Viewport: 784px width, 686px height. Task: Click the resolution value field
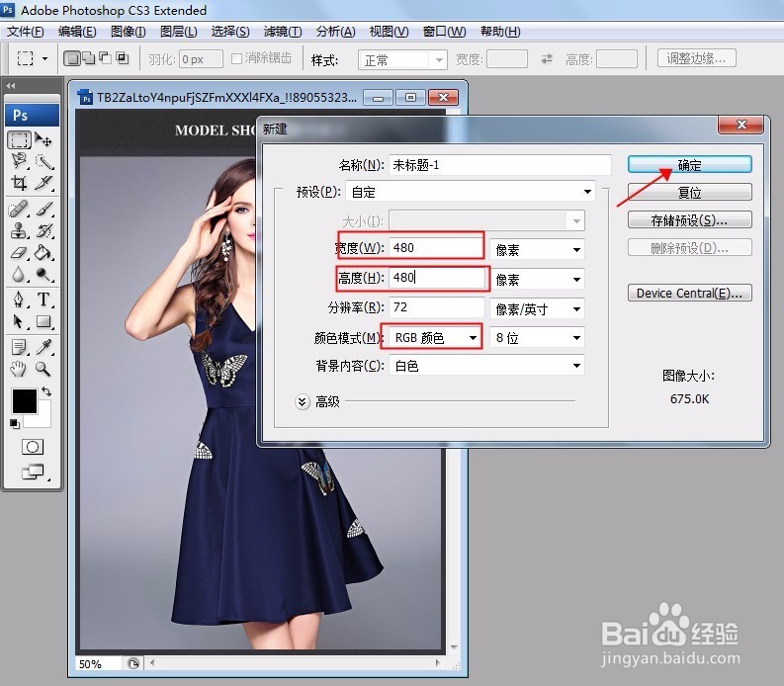click(x=437, y=307)
